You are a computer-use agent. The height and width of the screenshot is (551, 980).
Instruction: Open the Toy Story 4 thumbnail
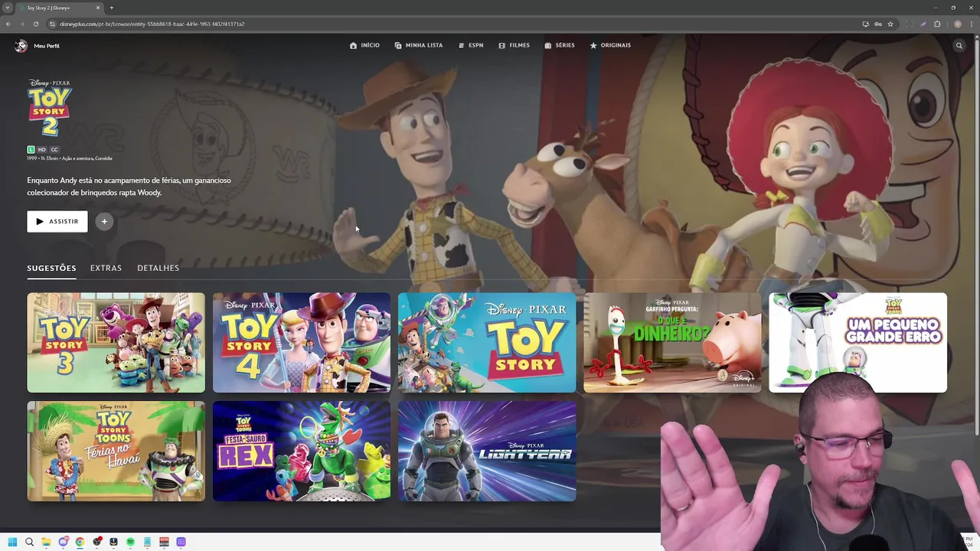302,343
